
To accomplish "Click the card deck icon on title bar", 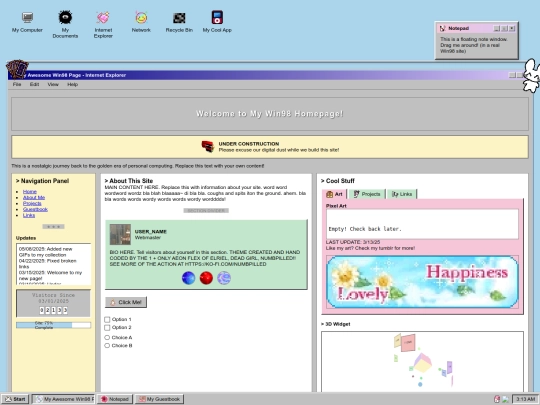I will tap(17, 69).
